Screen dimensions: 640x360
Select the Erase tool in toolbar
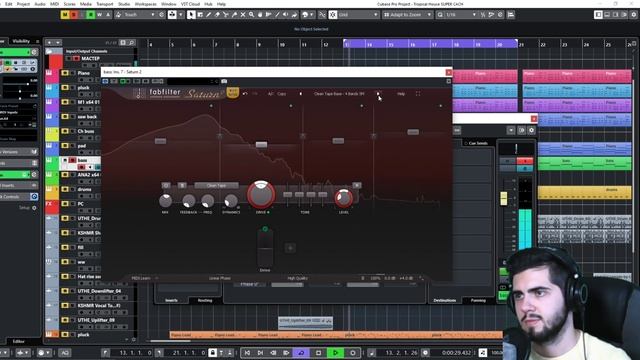pyautogui.click(x=217, y=15)
